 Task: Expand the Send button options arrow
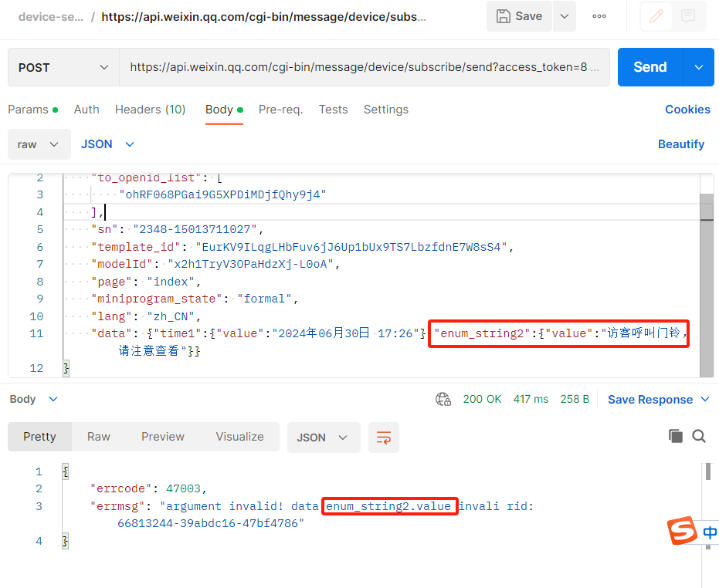(699, 67)
